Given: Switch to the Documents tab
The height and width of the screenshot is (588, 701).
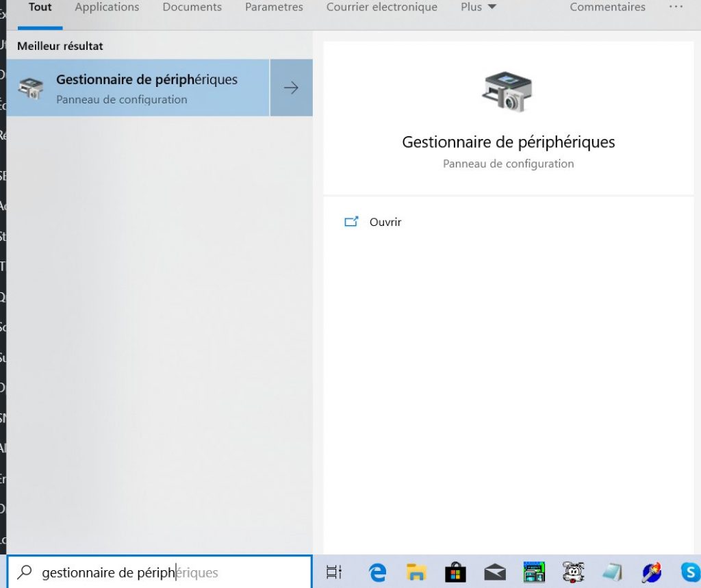Looking at the screenshot, I should pos(192,8).
